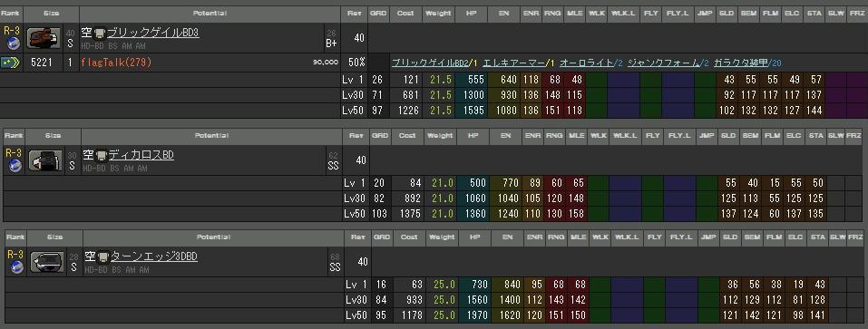Image resolution: width=868 pixels, height=329 pixels.
Task: Select HP value 555 in ブリックゲイルBD3 Lv 1 row
Action: (x=477, y=80)
